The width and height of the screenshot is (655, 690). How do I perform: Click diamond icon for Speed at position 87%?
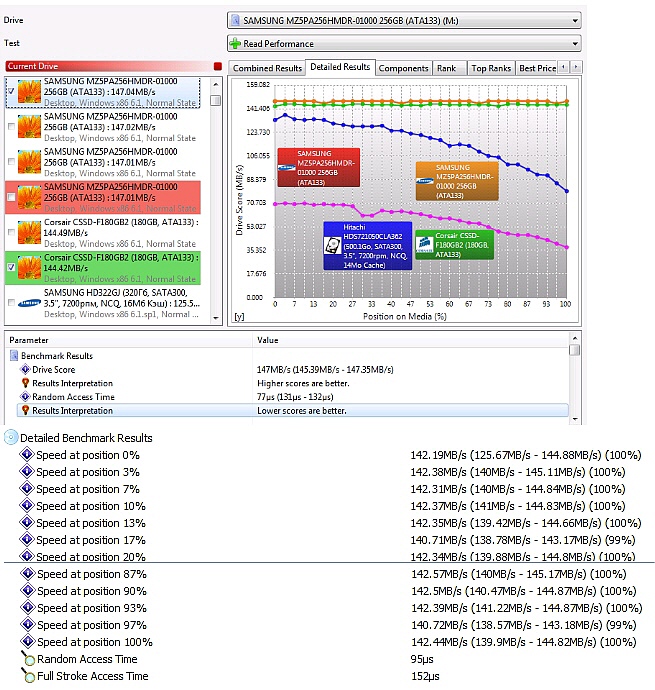[28, 573]
